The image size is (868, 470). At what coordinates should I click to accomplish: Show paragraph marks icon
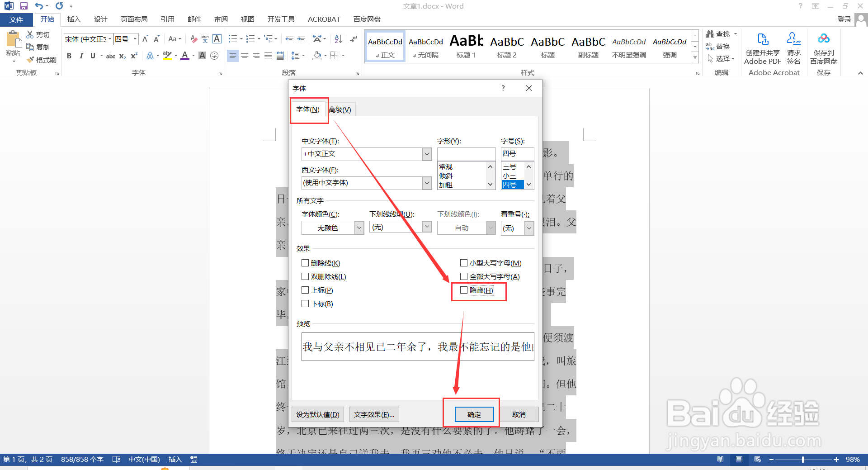[354, 39]
